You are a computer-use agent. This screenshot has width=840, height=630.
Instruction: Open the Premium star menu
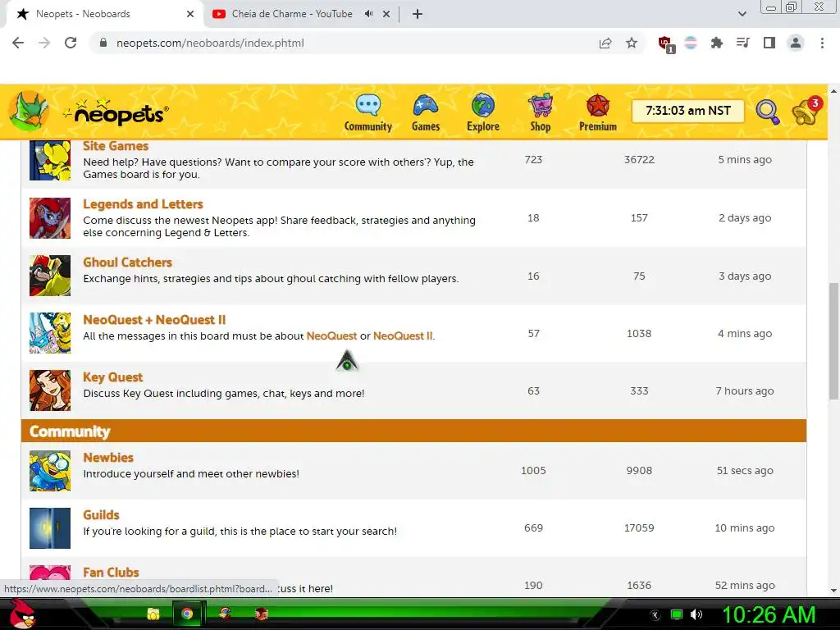coord(598,112)
